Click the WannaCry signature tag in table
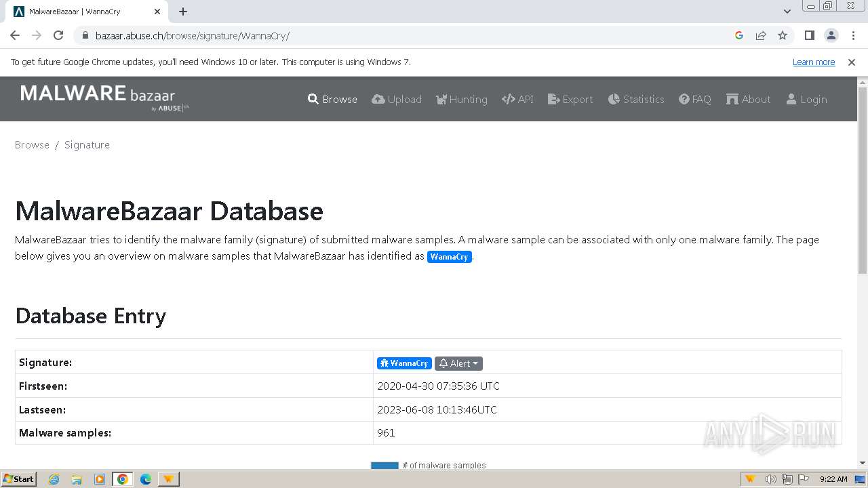The width and height of the screenshot is (868, 488). [x=404, y=363]
